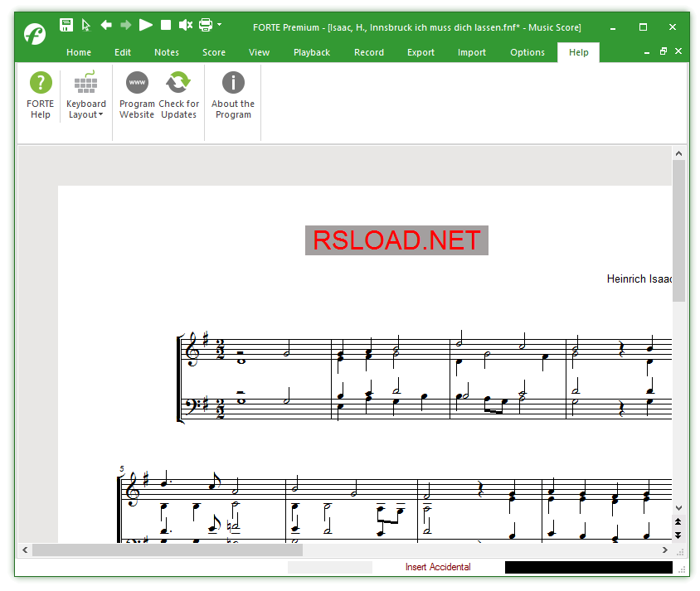700x591 pixels.
Task: Start playback with the play icon
Action: click(x=145, y=25)
